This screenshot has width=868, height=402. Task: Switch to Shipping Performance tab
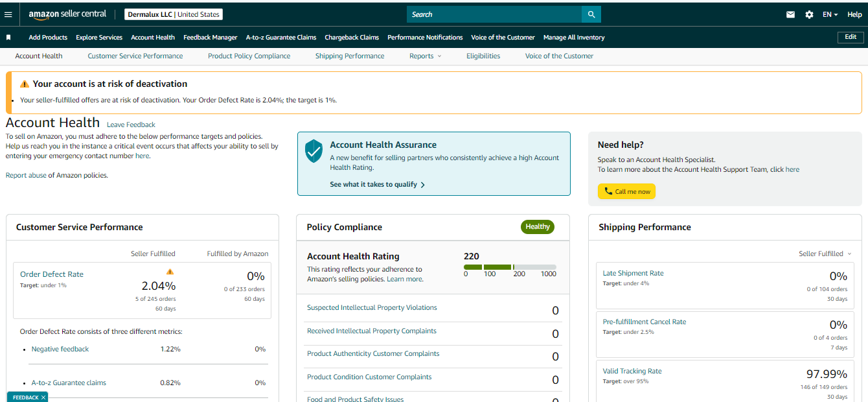pos(350,56)
